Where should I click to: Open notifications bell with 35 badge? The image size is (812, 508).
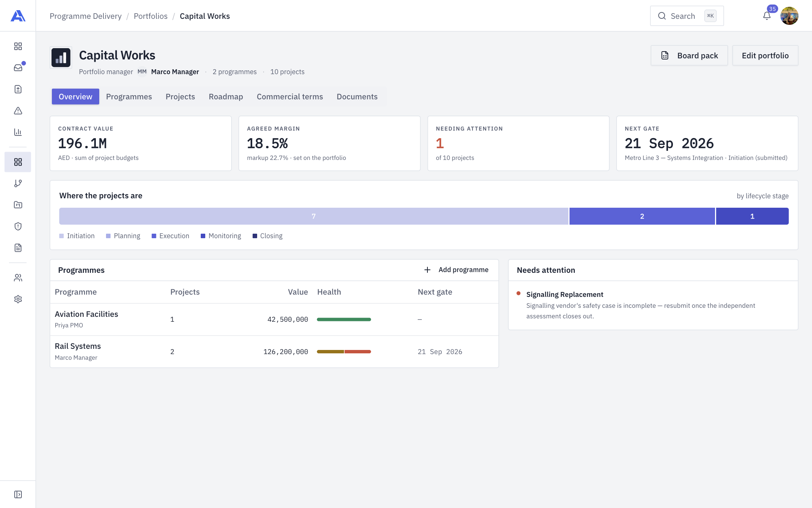767,16
